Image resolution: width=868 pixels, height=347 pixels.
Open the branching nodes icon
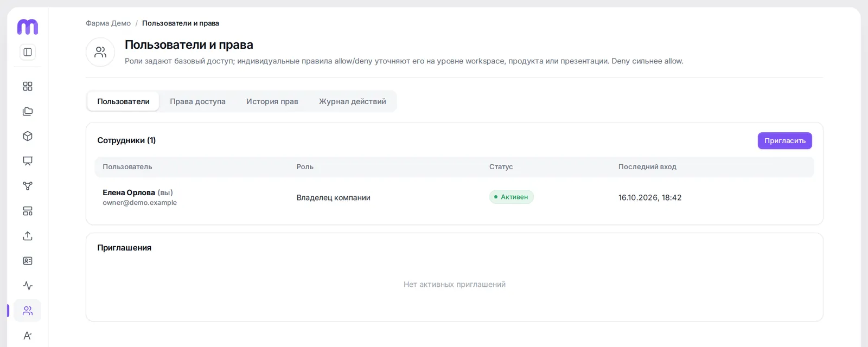(28, 186)
